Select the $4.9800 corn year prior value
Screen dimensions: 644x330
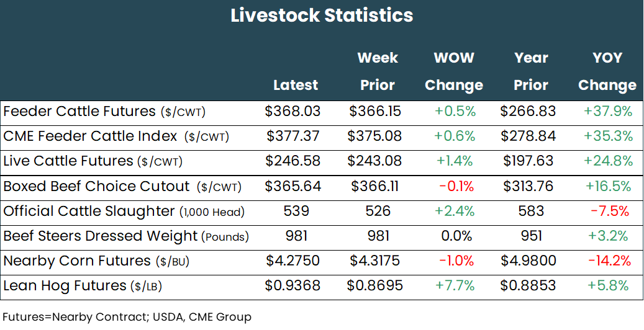528,261
